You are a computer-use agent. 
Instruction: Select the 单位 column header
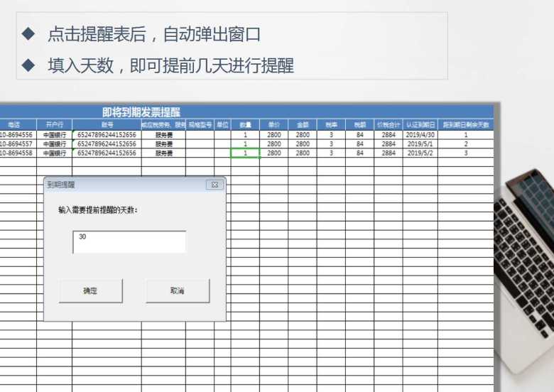tap(222, 125)
